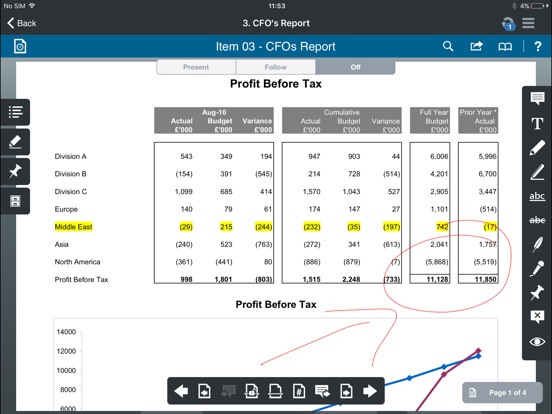
Task: Tap the 'Europe' row label
Action: pos(66,209)
